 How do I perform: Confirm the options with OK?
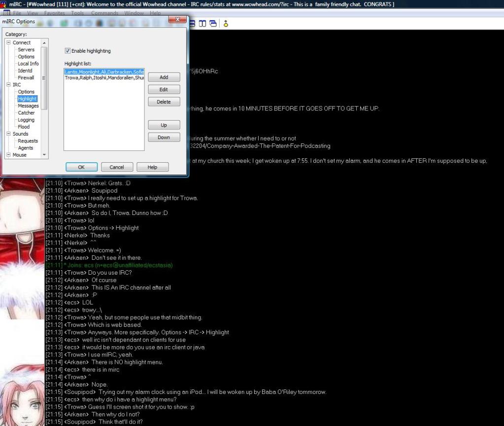tap(81, 167)
